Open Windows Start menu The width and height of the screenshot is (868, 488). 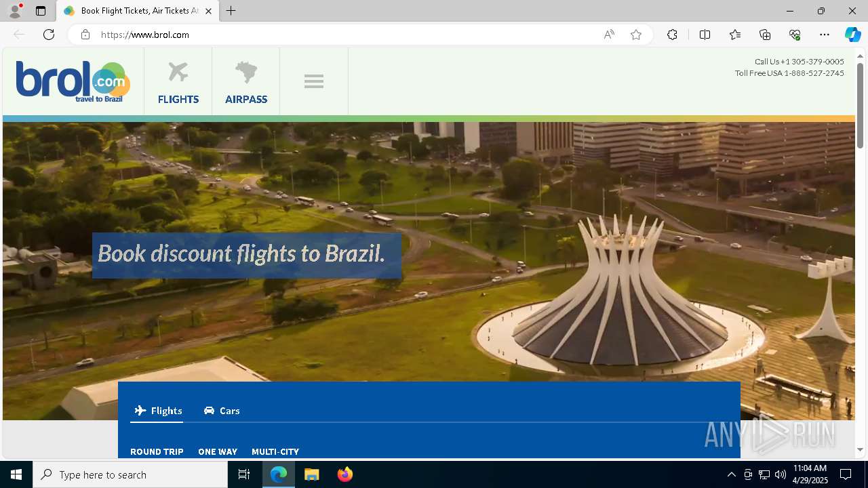click(x=16, y=474)
